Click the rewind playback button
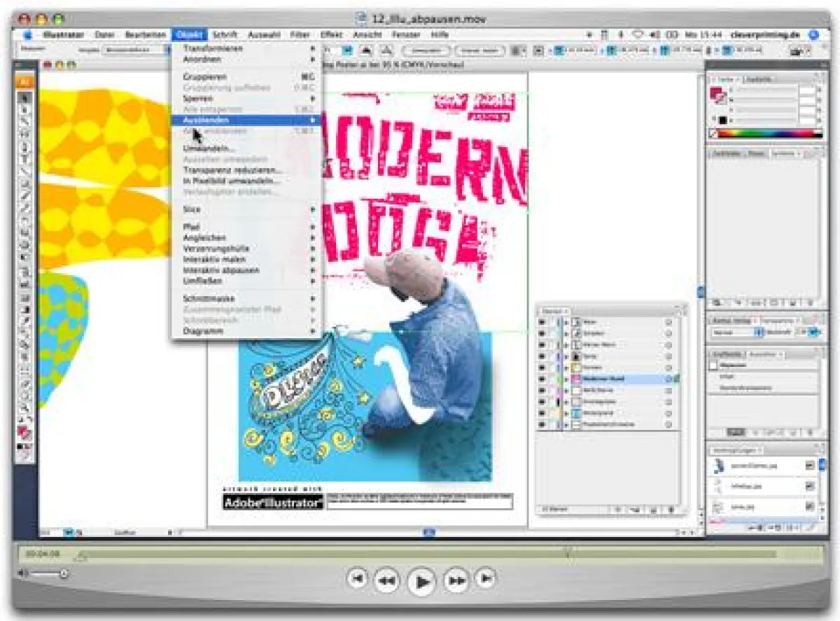840x621 pixels. (x=386, y=580)
